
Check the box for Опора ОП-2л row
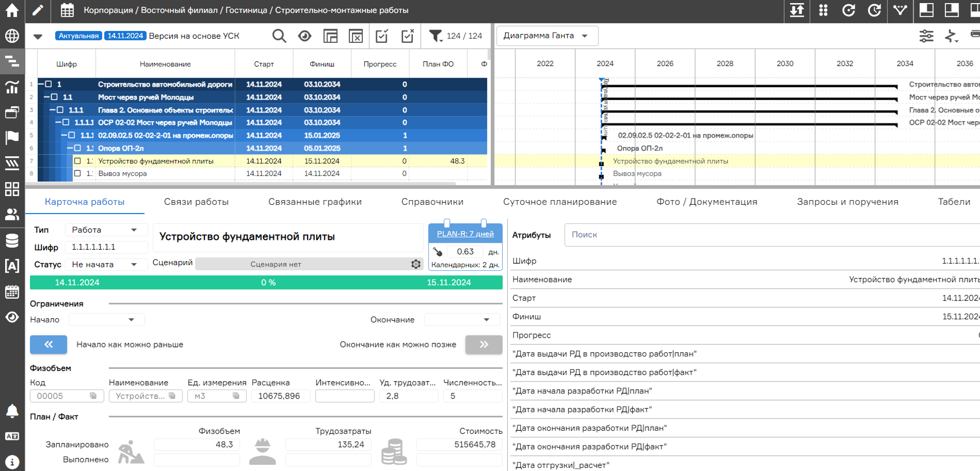pos(77,148)
